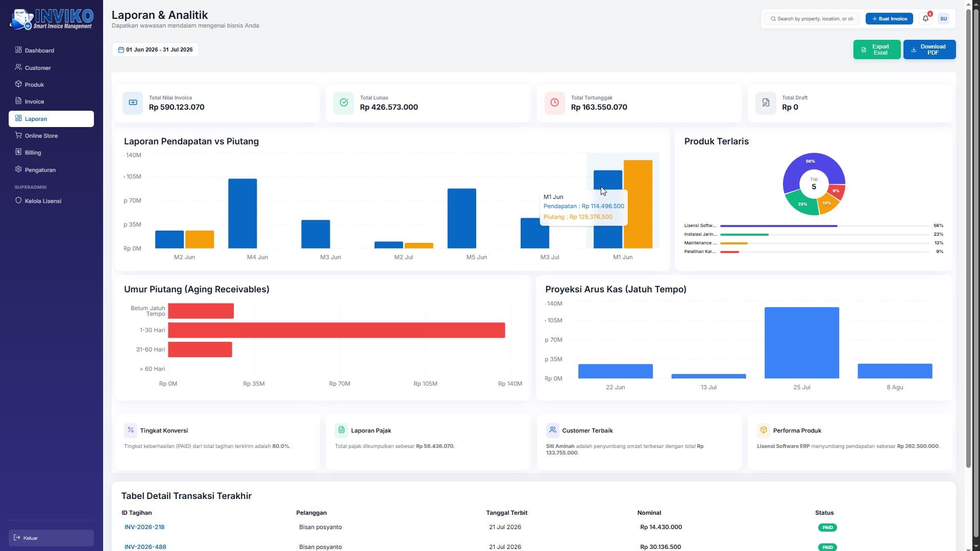Image resolution: width=980 pixels, height=551 pixels.
Task: Click the Total Lunas checkmark icon
Action: coord(344,103)
